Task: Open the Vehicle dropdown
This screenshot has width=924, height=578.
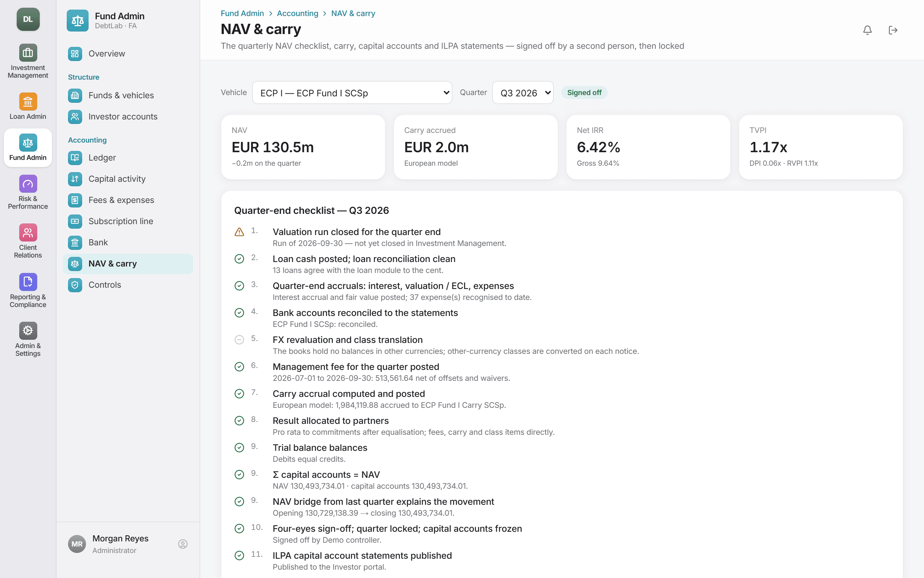Action: click(352, 92)
